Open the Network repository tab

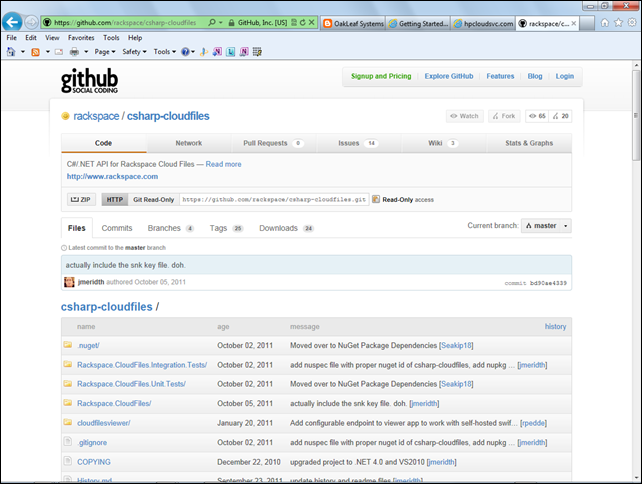[189, 143]
